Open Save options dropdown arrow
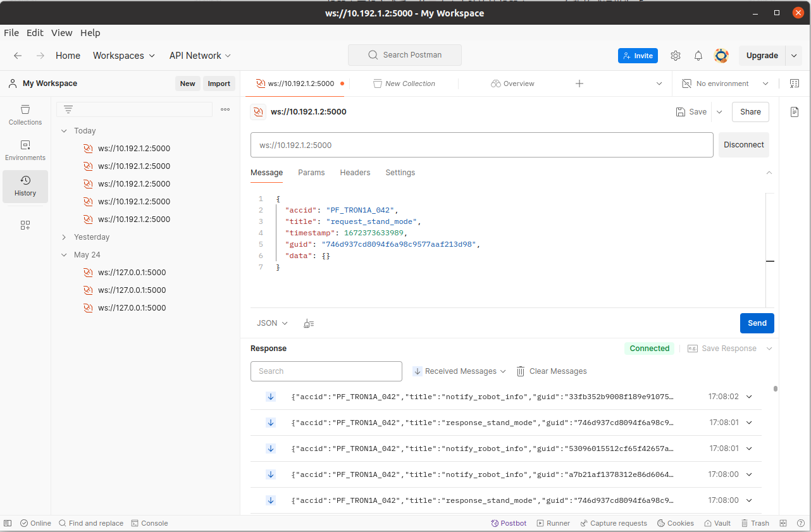This screenshot has width=811, height=532. point(719,112)
